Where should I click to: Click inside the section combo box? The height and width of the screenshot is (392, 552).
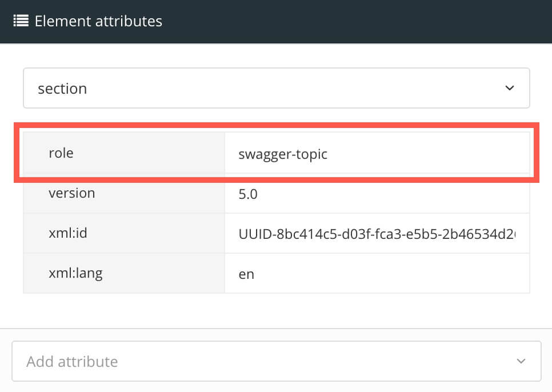[x=229, y=88]
